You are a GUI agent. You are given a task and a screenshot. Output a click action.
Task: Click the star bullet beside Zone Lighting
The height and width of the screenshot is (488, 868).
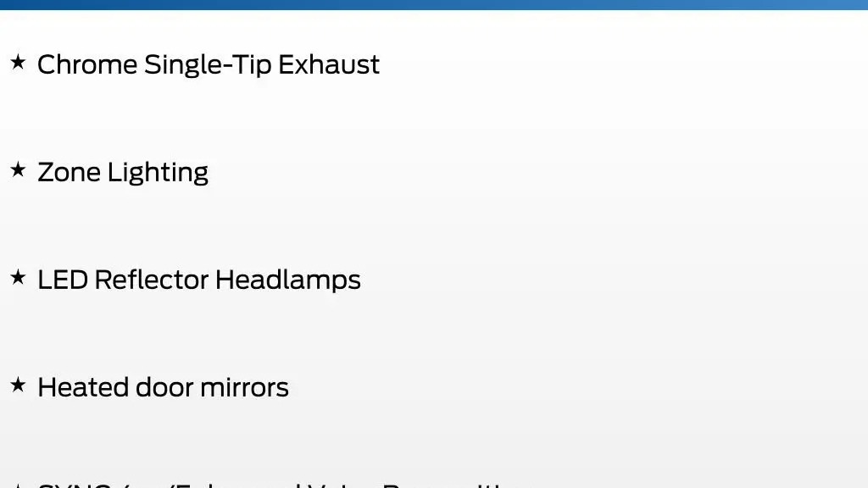point(18,169)
